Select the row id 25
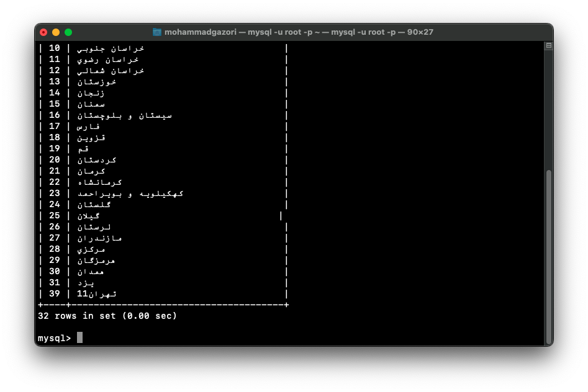Viewport: 588px width, 392px height. pyautogui.click(x=55, y=216)
